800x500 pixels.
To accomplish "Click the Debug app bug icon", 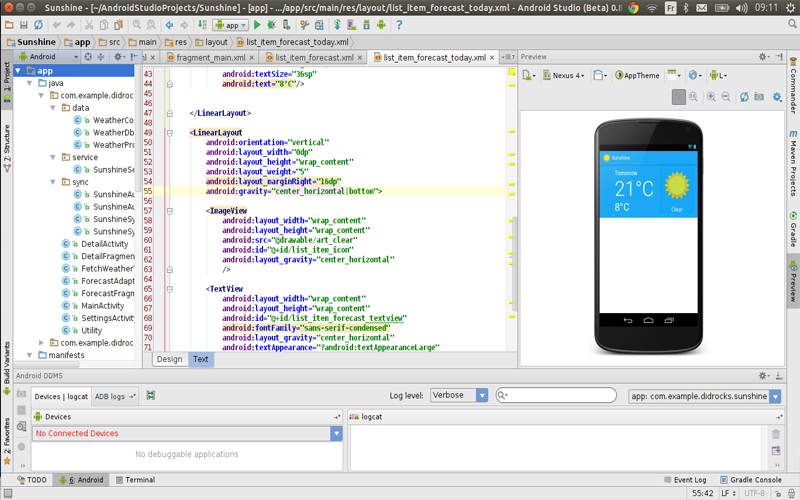I will point(272,24).
